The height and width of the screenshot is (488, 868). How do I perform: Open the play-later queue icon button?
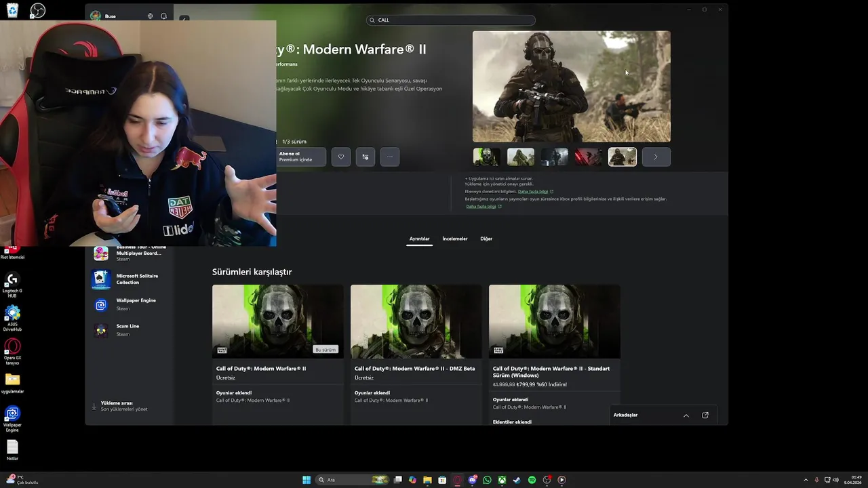[366, 157]
